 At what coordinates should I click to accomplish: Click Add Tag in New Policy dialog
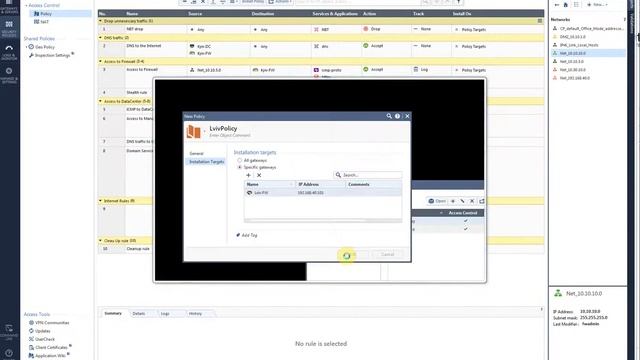click(247, 235)
